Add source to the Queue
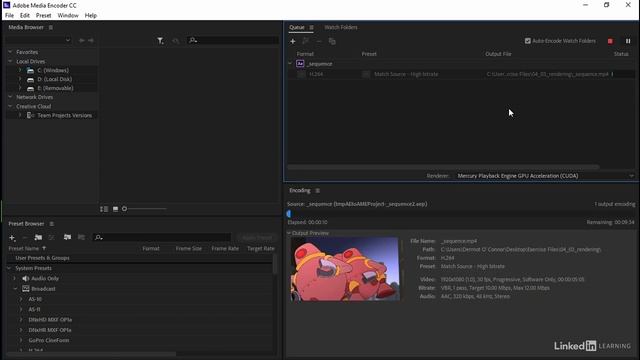The height and width of the screenshot is (360, 640). click(x=293, y=41)
